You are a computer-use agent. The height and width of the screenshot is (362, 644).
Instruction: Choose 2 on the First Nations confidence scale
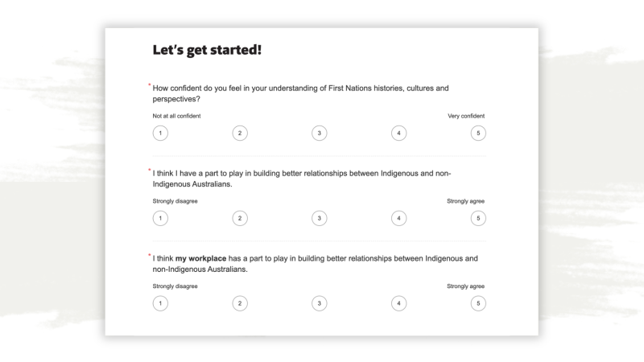[x=239, y=133]
